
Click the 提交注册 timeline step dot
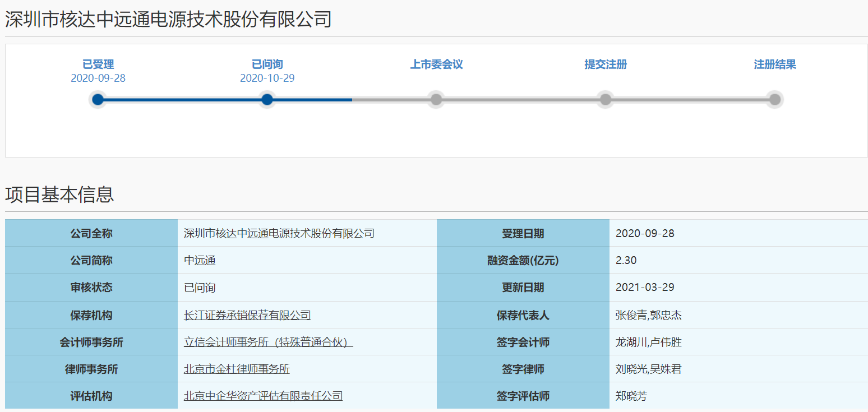(606, 100)
